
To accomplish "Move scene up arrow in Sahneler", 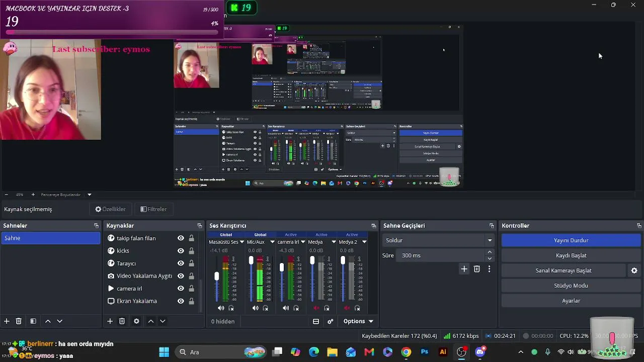I will 48,321.
